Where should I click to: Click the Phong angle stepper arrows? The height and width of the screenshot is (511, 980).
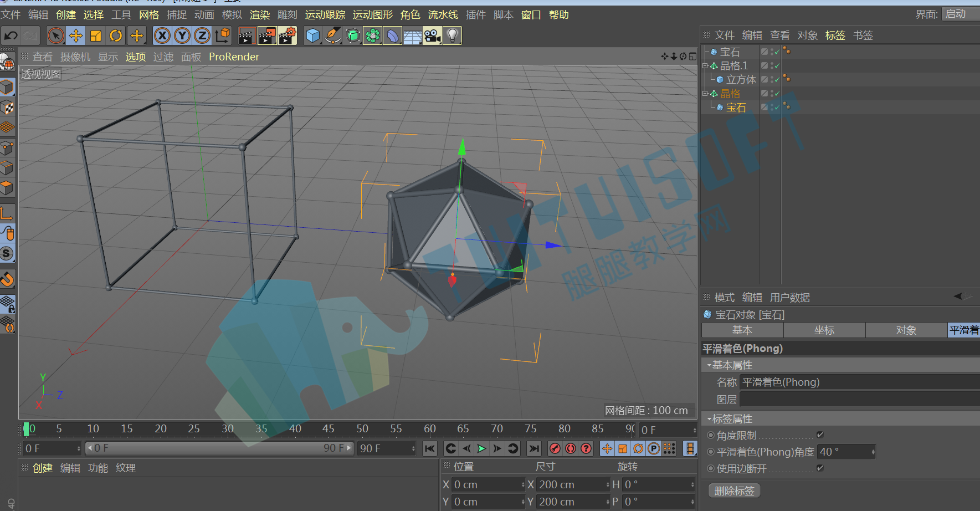[x=873, y=452]
